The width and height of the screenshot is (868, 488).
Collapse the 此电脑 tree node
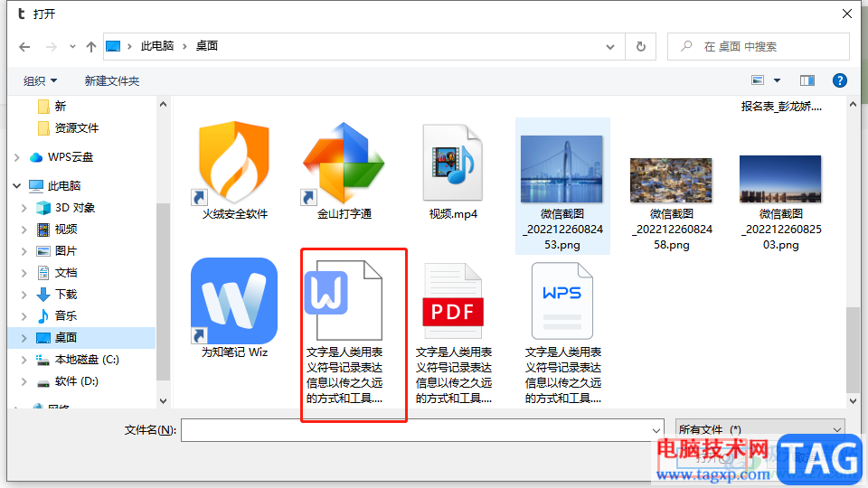[x=17, y=185]
